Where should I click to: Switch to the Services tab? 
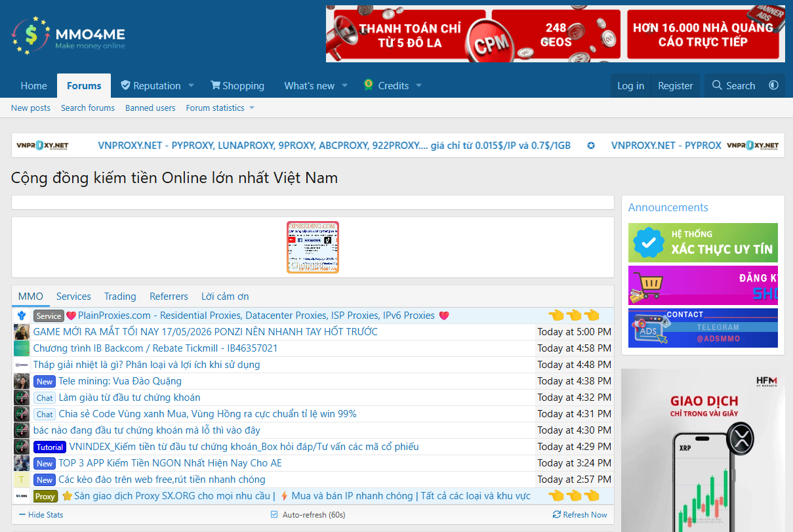click(x=73, y=297)
